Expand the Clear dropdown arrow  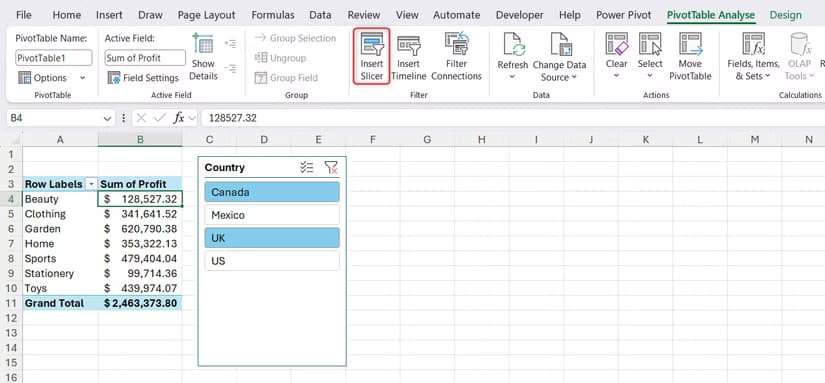pyautogui.click(x=616, y=76)
